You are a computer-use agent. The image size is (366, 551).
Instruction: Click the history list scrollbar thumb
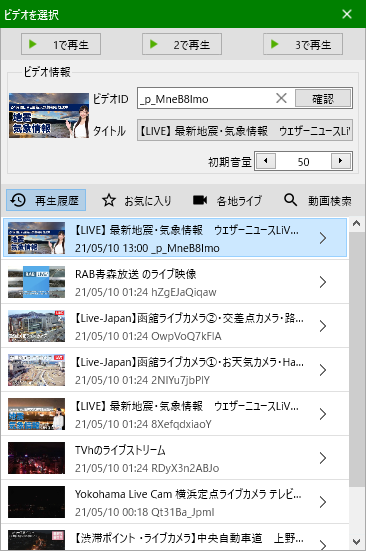(x=357, y=358)
